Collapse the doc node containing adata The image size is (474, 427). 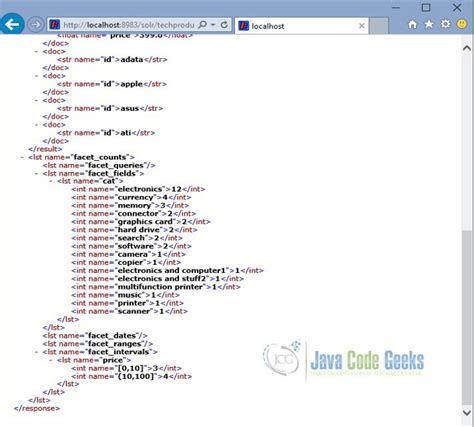click(36, 52)
